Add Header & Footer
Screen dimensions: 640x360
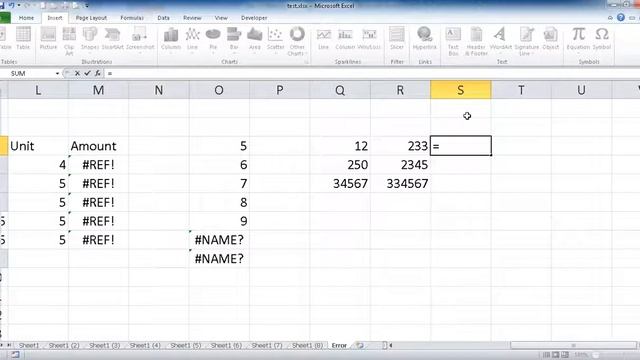[x=476, y=41]
